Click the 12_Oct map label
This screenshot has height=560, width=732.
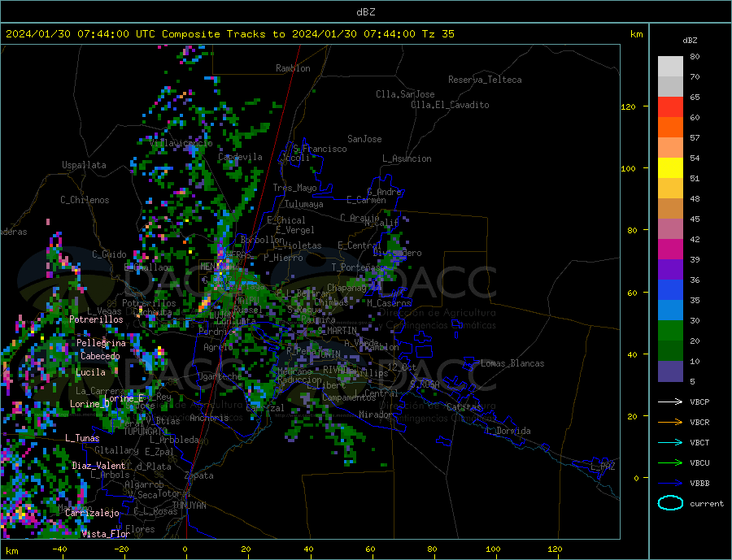[x=402, y=367]
